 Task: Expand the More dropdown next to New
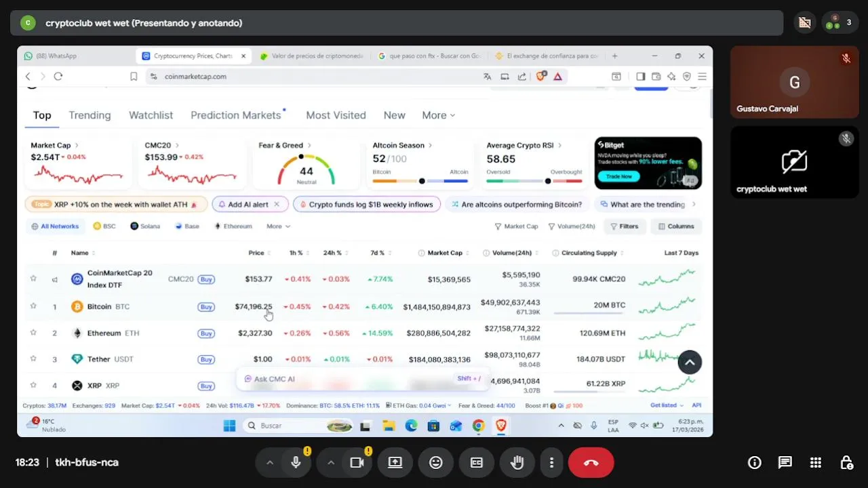point(438,115)
